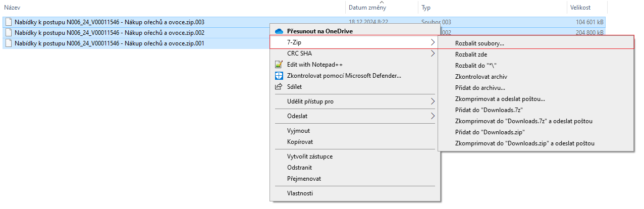This screenshot has width=644, height=209.
Task: Click the size value 104 601 kB
Action: pos(589,22)
